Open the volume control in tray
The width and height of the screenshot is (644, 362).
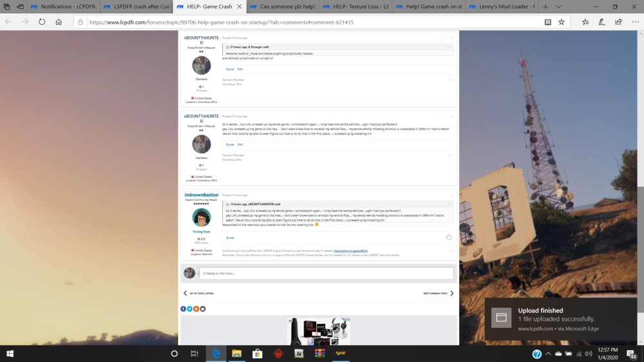click(x=589, y=354)
